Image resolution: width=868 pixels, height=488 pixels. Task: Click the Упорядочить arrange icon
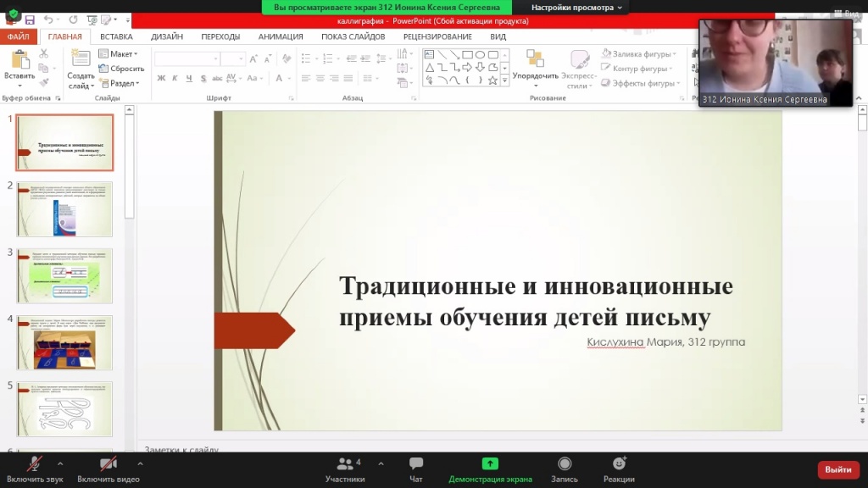point(535,61)
